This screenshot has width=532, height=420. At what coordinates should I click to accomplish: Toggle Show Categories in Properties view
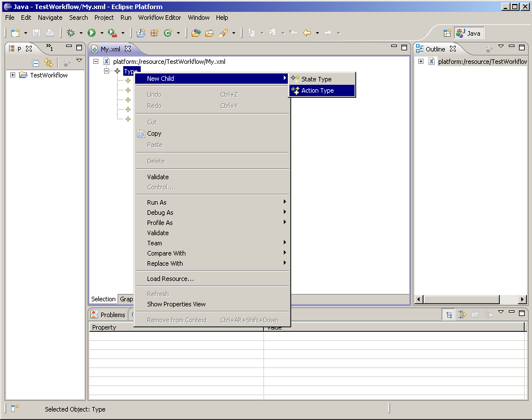pos(449,315)
